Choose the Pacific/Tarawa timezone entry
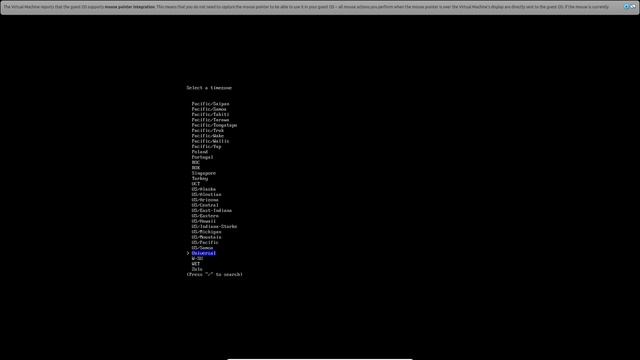640x360 pixels. [x=210, y=120]
